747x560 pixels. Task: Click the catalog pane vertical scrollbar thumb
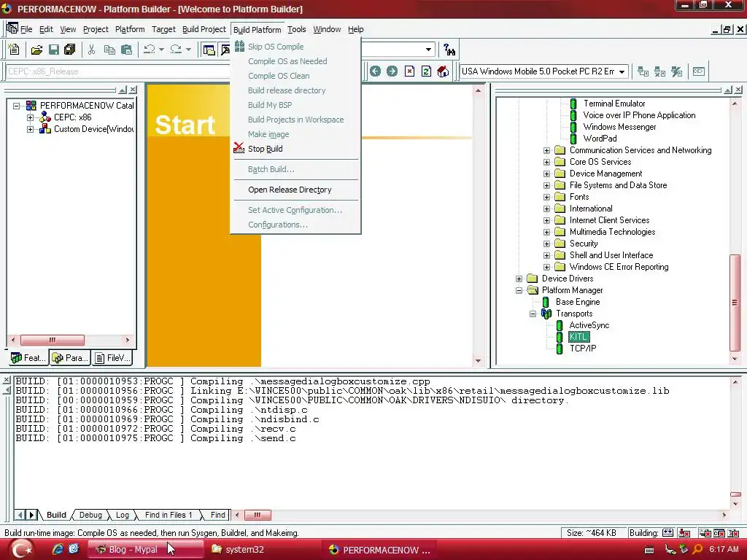735,303
